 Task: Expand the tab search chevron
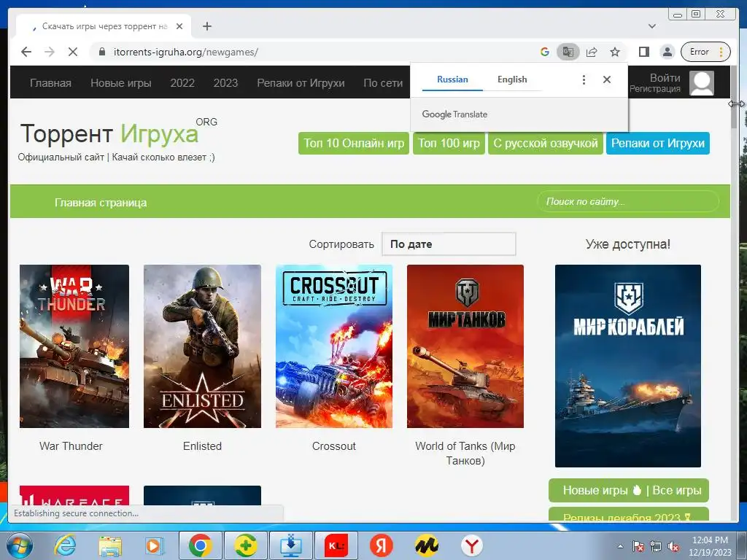coord(652,26)
